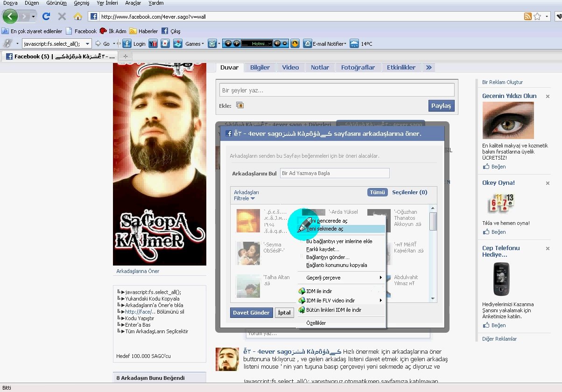
Task: Stop loading with the X icon
Action: [x=62, y=16]
